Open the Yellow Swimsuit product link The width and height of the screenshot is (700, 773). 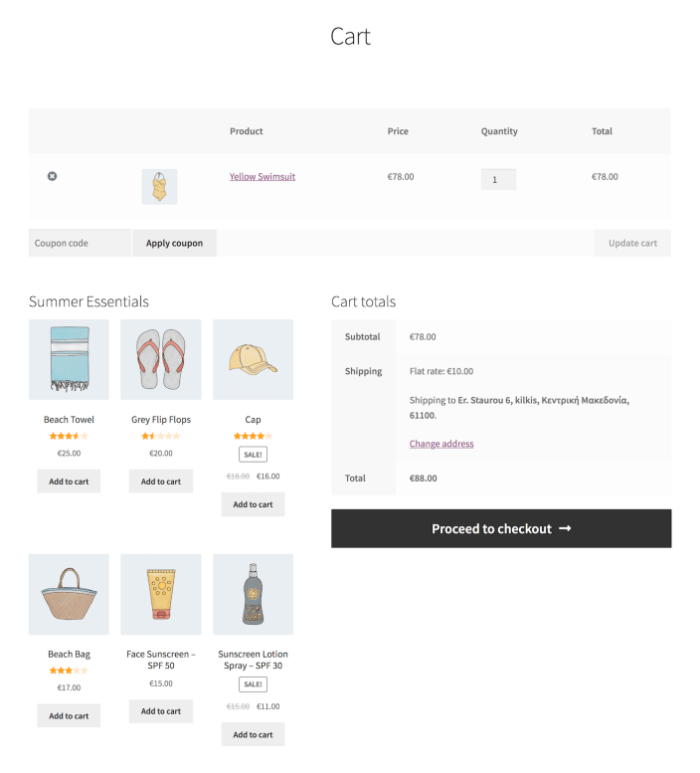click(262, 176)
